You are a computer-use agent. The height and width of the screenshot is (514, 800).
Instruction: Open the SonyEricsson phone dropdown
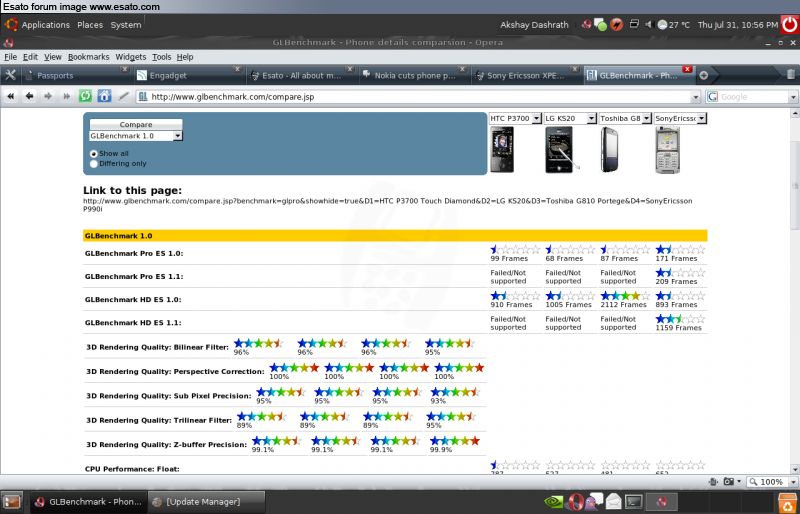[702, 118]
